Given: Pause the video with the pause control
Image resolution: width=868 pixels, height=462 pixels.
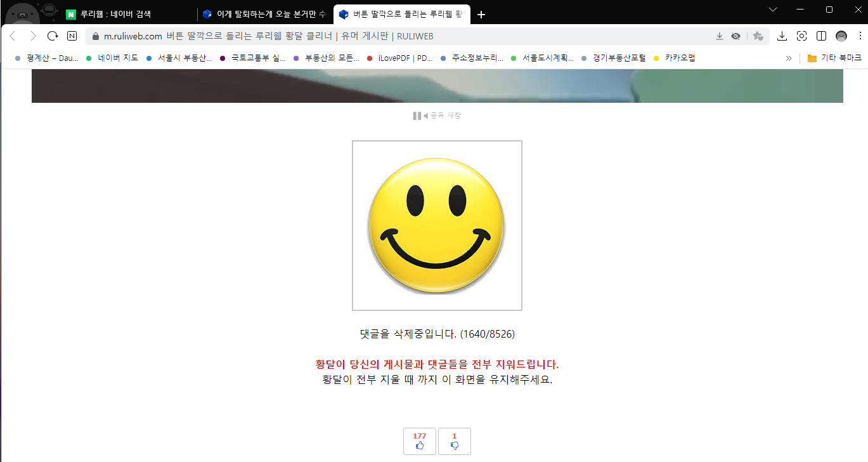Looking at the screenshot, I should pos(417,115).
